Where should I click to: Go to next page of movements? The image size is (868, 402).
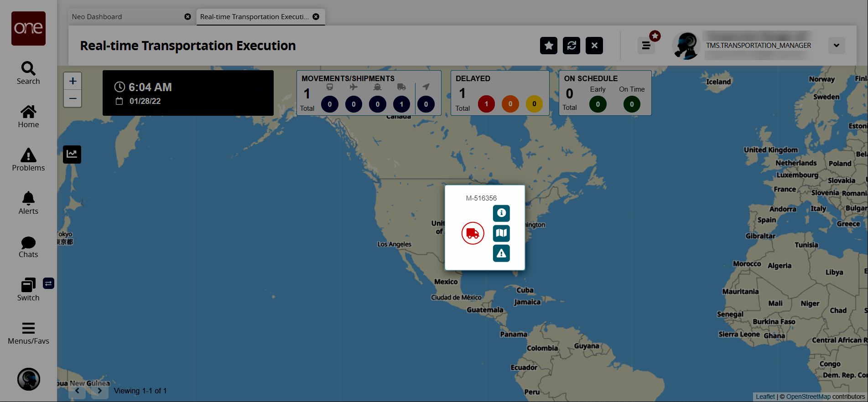pyautogui.click(x=99, y=391)
